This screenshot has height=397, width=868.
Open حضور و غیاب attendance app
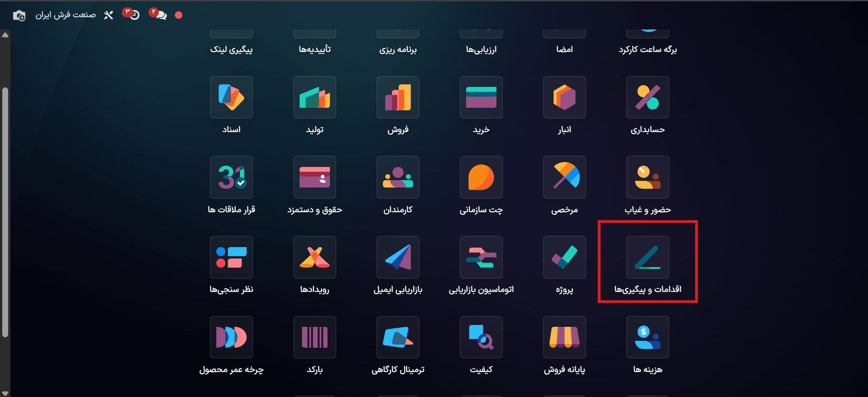coord(648,177)
